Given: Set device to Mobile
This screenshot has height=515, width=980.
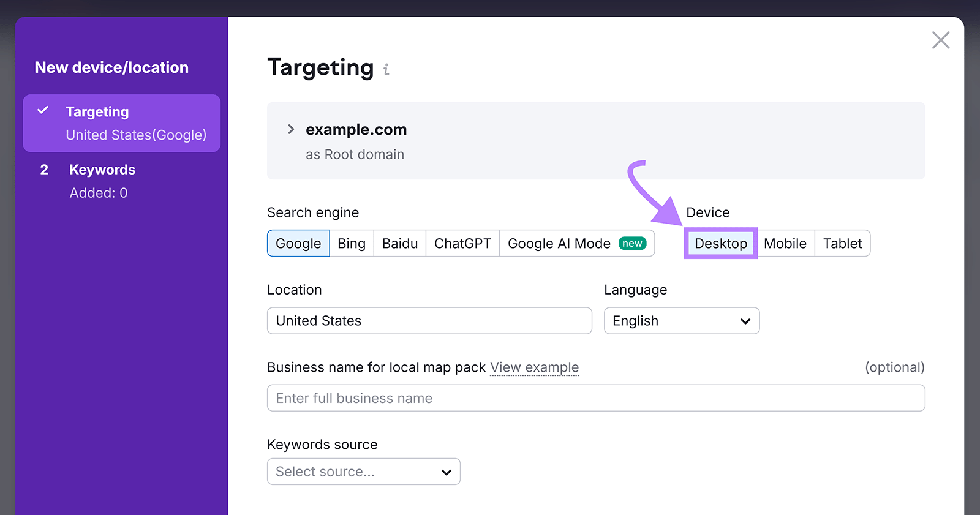Looking at the screenshot, I should click(x=785, y=244).
